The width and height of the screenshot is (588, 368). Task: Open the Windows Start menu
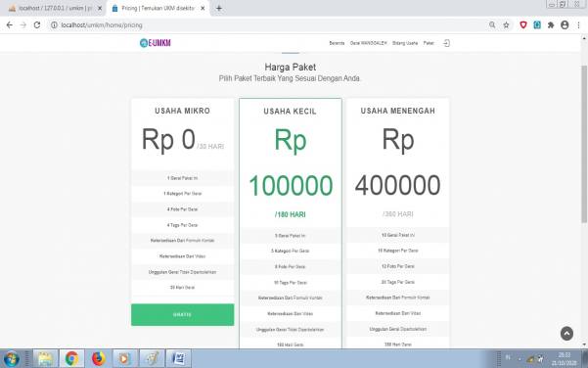click(11, 358)
